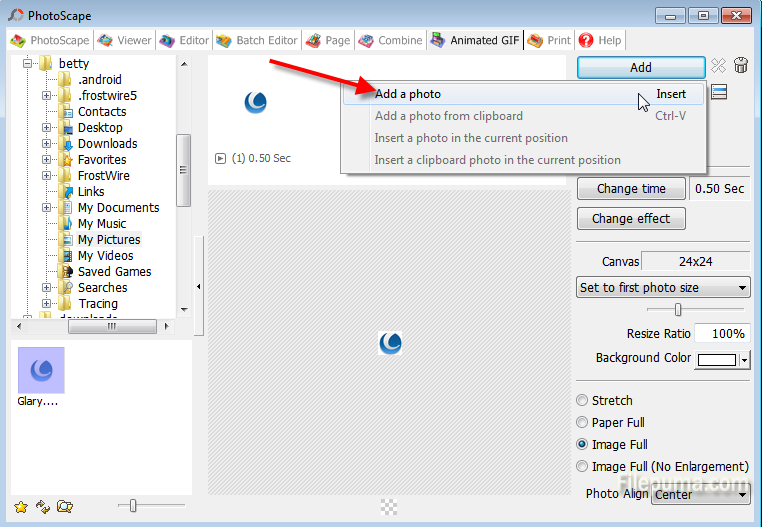Click the favorites star icon
763x527 pixels.
click(21, 506)
